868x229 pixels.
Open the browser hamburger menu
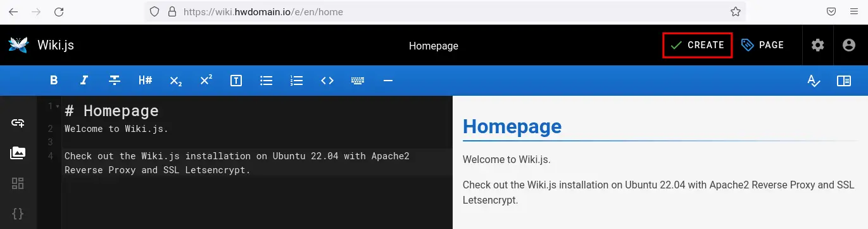(x=853, y=11)
